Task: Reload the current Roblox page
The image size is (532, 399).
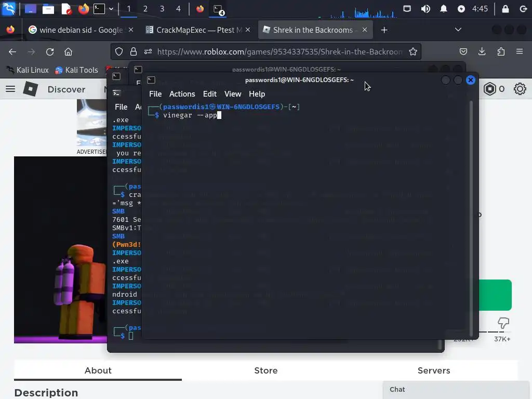Action: pos(50,51)
